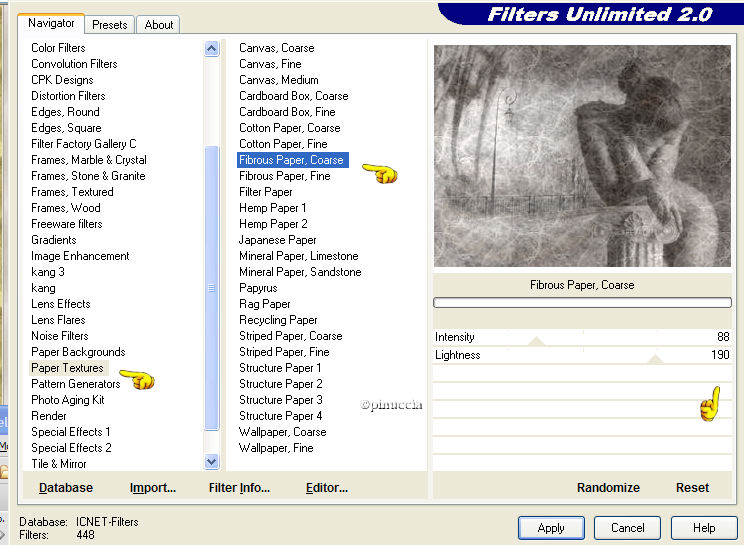
Task: Choose Mineral Paper, Limestone filter
Action: coord(299,256)
